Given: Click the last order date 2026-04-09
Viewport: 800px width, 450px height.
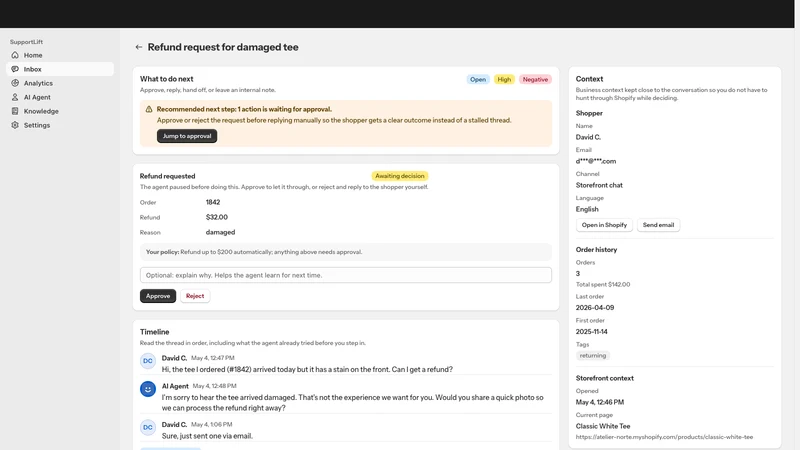Looking at the screenshot, I should (595, 308).
